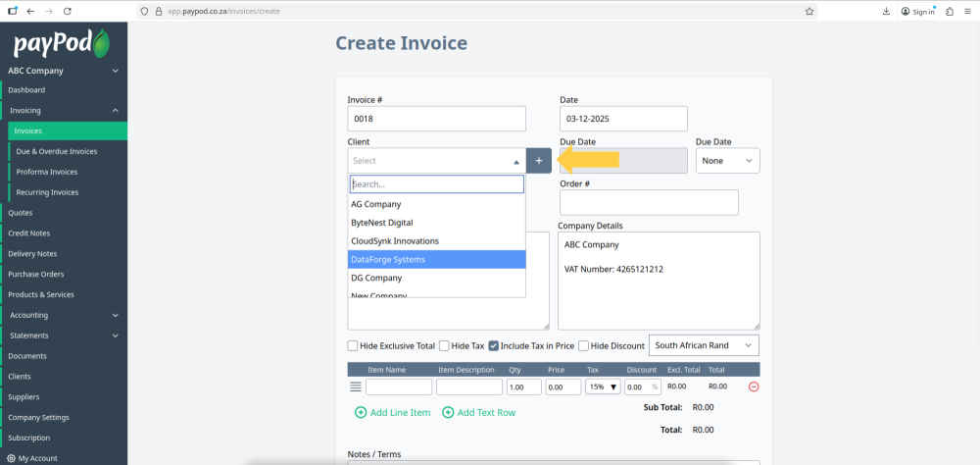Open Purchase Orders in sidebar
The image size is (980, 465).
click(x=64, y=274)
